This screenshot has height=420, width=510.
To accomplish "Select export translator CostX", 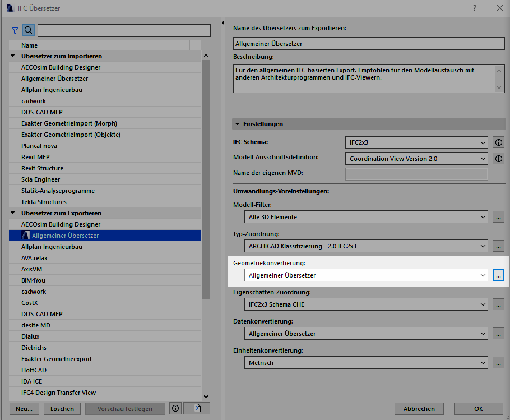I will point(105,303).
